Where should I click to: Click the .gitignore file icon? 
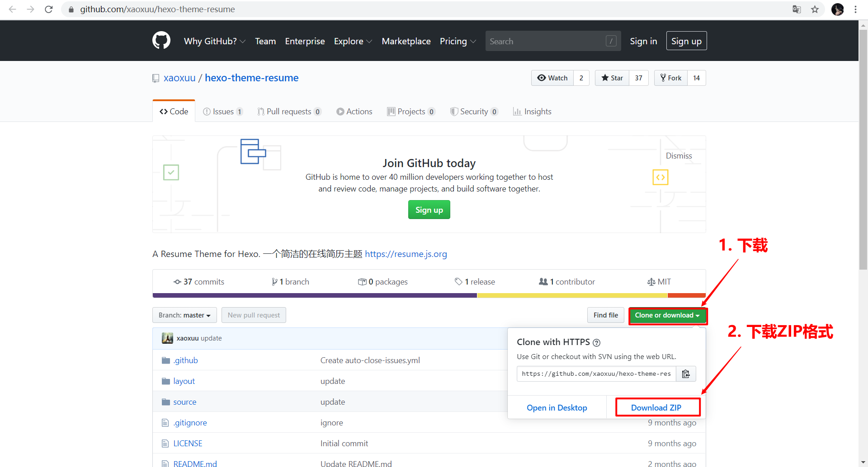(x=165, y=423)
